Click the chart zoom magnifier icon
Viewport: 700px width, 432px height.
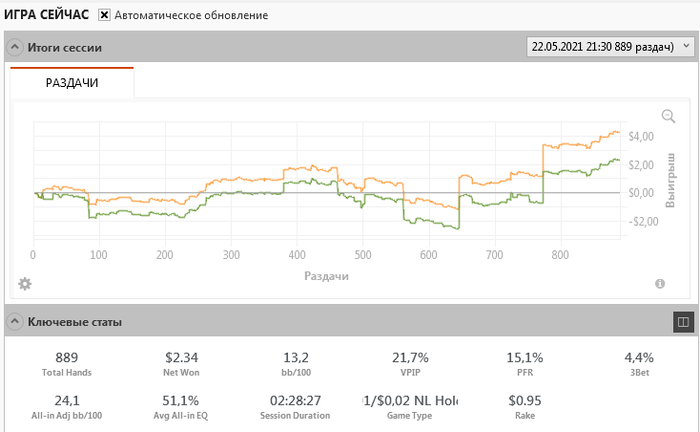(x=668, y=116)
